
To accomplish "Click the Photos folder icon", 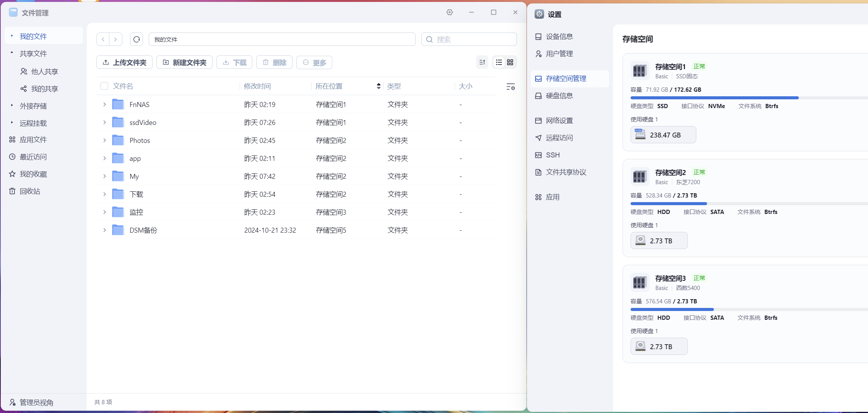I will click(x=118, y=140).
